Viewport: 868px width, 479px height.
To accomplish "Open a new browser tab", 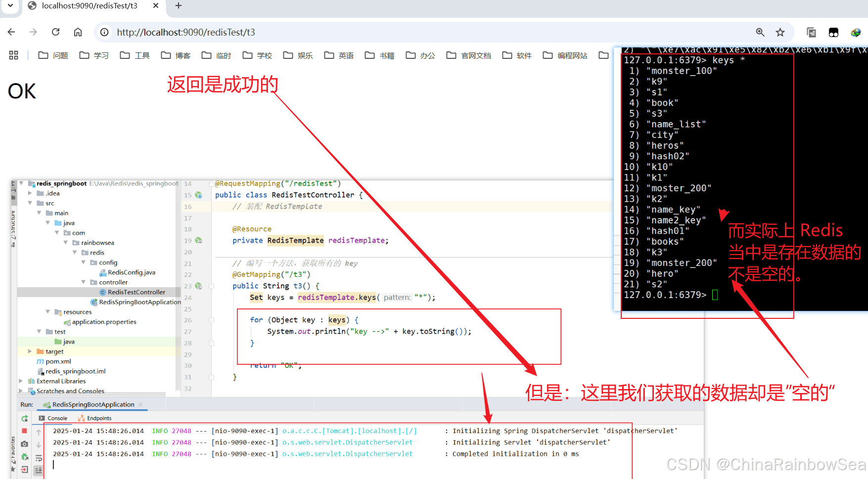I will point(179,5).
